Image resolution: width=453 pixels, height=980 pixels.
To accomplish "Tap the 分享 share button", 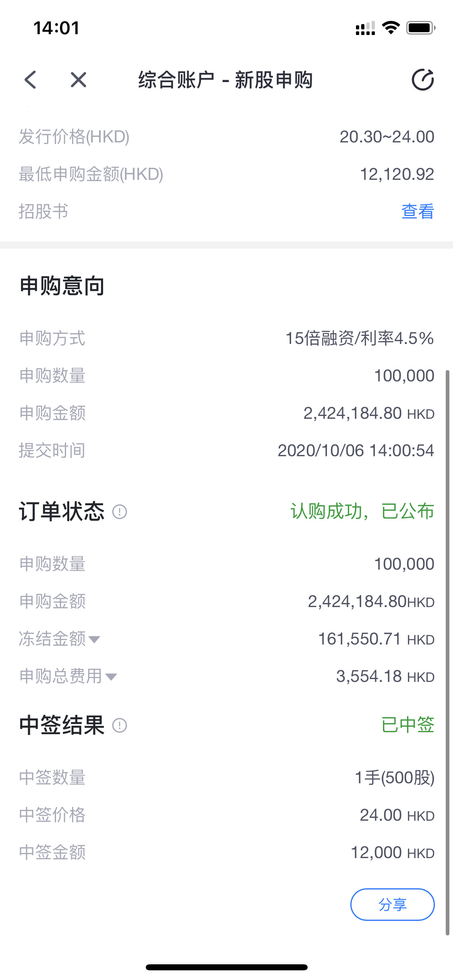I will 393,904.
